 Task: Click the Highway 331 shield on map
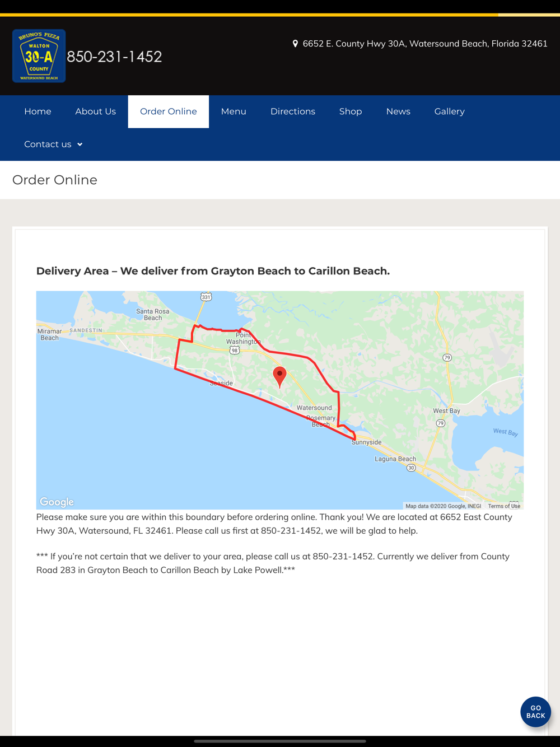[206, 296]
